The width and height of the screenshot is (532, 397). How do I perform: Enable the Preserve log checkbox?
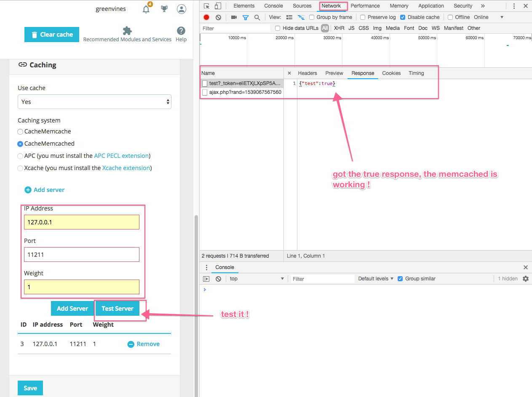[363, 17]
